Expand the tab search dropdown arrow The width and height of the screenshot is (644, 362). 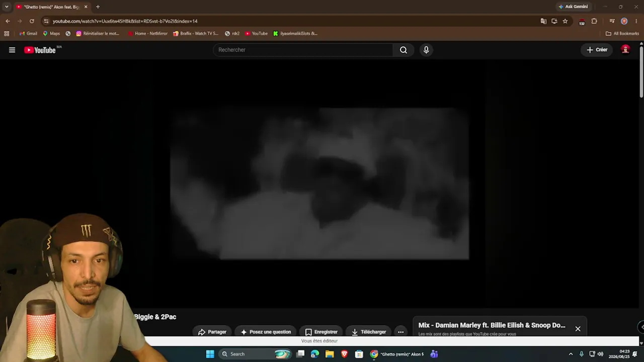pyautogui.click(x=7, y=7)
